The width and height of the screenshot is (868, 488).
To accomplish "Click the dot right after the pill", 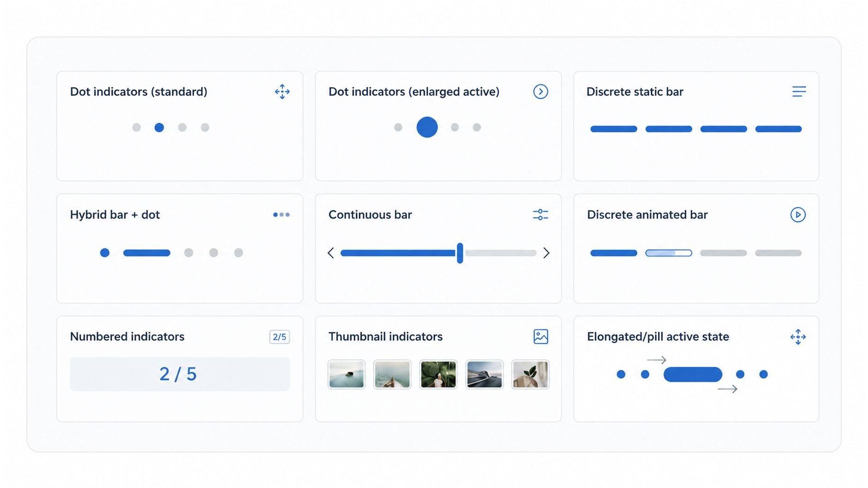I will tap(740, 374).
